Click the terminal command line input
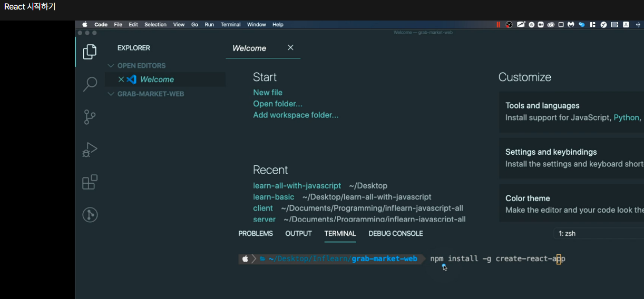The width and height of the screenshot is (644, 299). click(497, 258)
